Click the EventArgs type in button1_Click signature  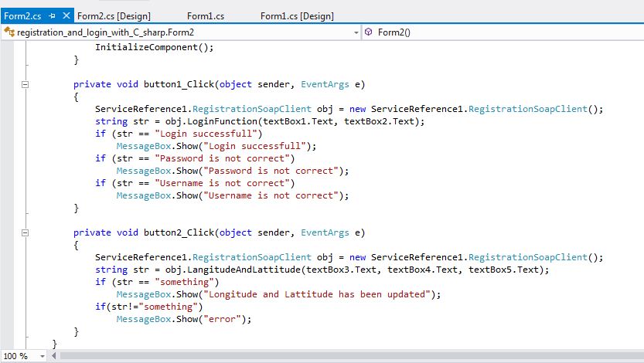point(325,84)
